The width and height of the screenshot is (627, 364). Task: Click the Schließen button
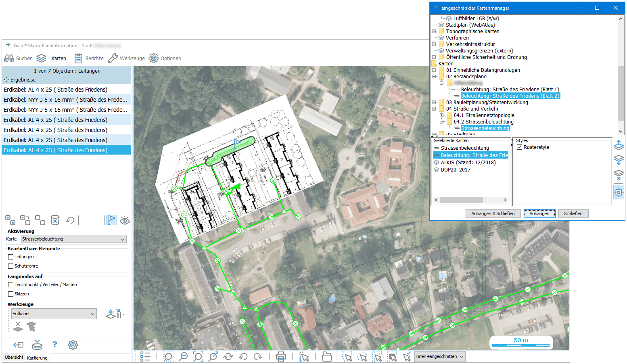(573, 213)
